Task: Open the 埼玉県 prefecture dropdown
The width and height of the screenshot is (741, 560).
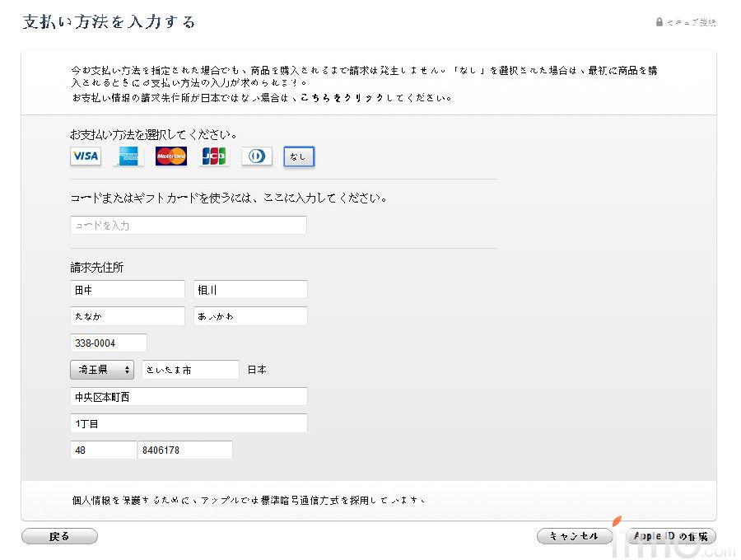Action: (102, 370)
